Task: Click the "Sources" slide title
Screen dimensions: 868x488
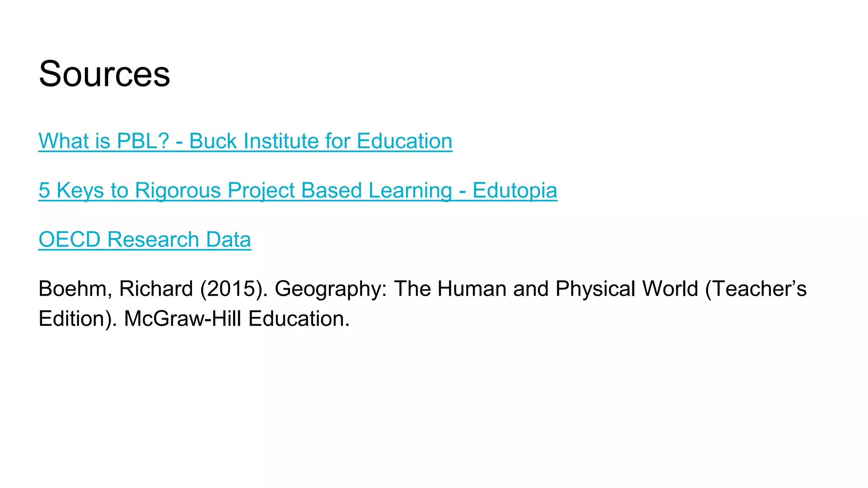Action: (104, 74)
